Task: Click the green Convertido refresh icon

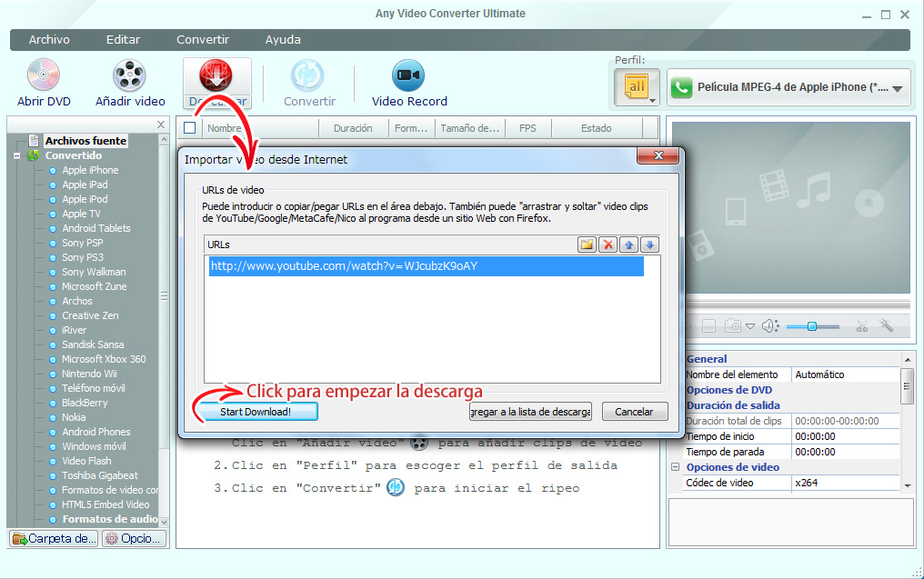Action: tap(34, 155)
